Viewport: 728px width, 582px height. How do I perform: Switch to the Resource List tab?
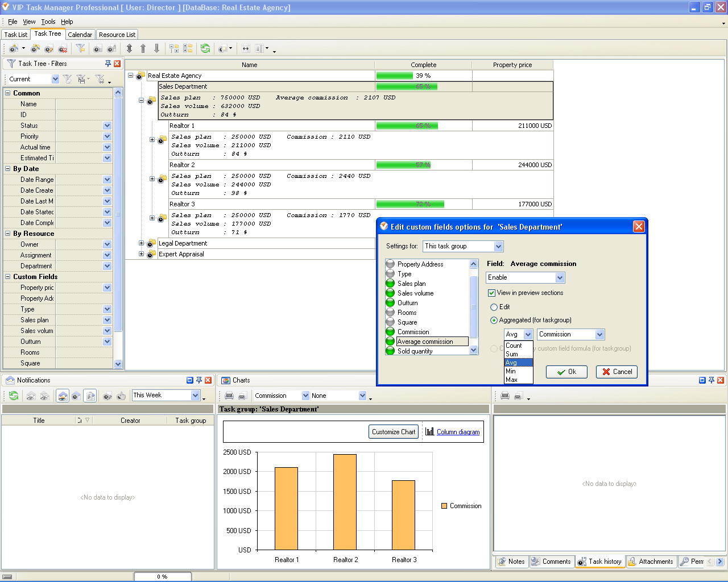coord(117,35)
